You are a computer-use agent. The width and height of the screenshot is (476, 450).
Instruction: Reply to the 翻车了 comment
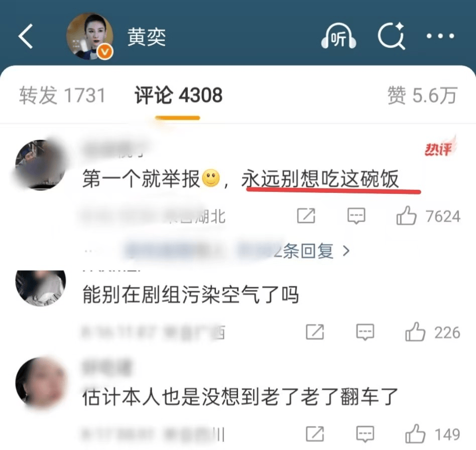click(365, 434)
